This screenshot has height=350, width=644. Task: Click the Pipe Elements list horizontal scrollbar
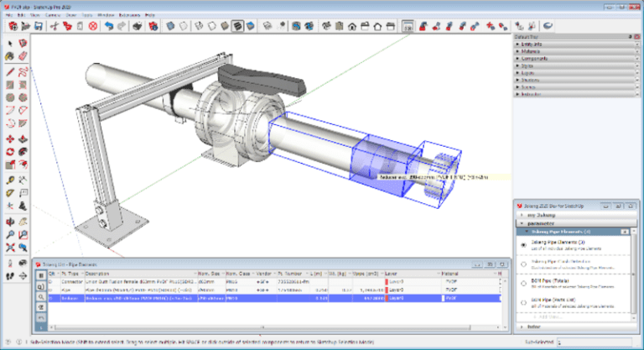pyautogui.click(x=262, y=327)
